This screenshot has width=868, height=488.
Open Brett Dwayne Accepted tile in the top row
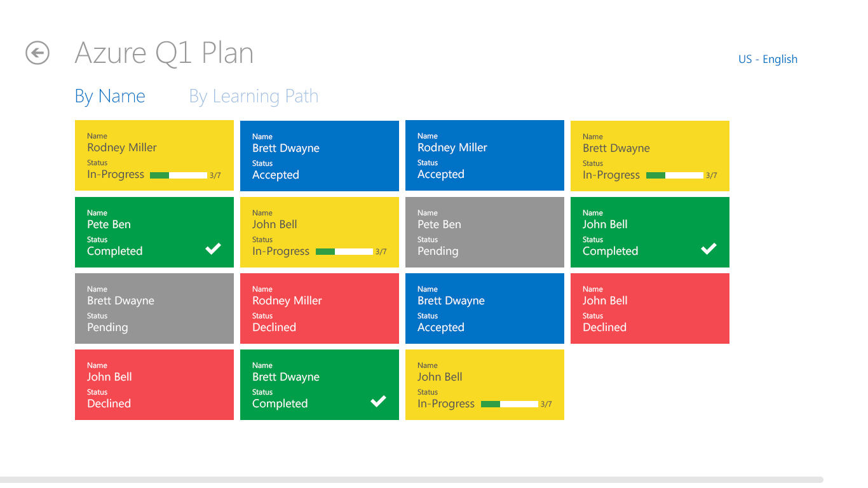pyautogui.click(x=320, y=156)
